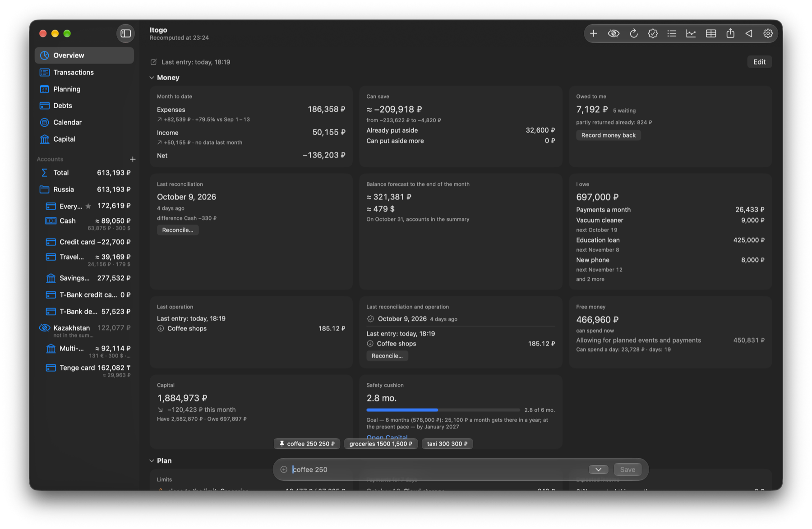Open the table grid toolbar icon
Viewport: 812px width, 529px height.
pos(711,33)
